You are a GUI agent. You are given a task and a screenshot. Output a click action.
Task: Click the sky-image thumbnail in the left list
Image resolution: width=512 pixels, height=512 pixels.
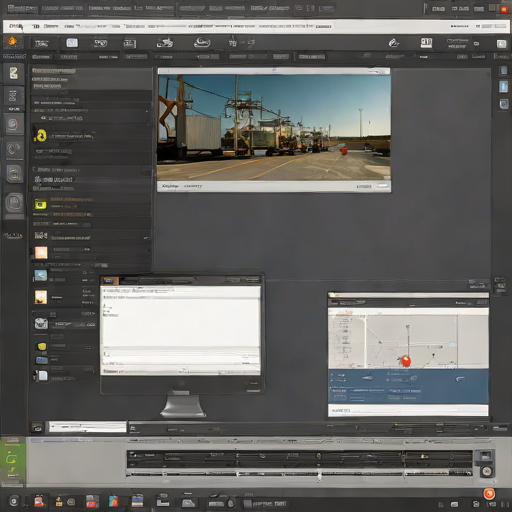point(41,275)
